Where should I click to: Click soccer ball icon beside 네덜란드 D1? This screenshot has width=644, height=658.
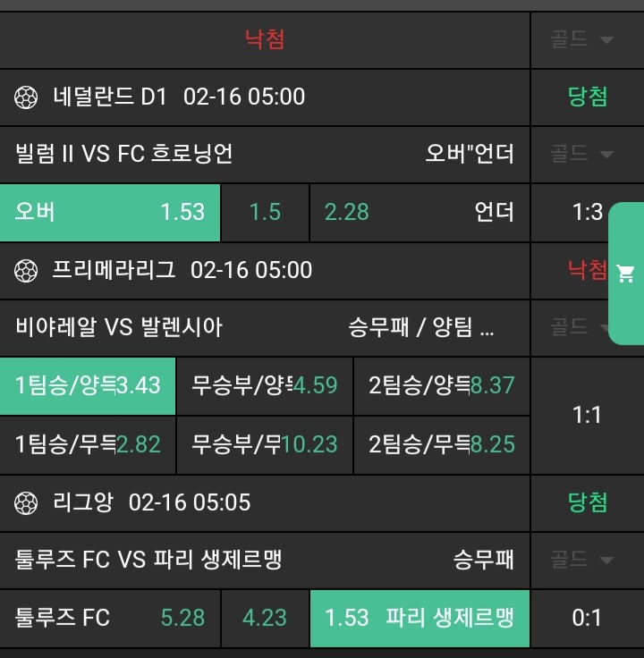pos(26,97)
